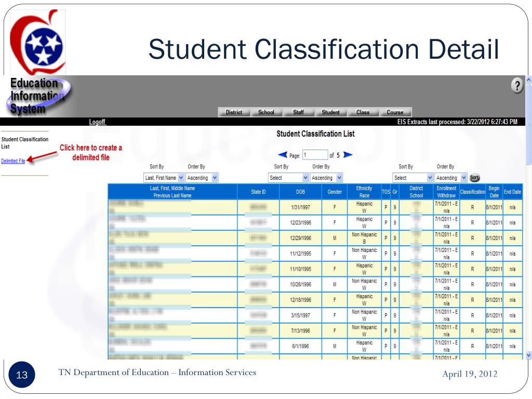Open the School tab
This screenshot has height=399, width=532.
pyautogui.click(x=266, y=112)
